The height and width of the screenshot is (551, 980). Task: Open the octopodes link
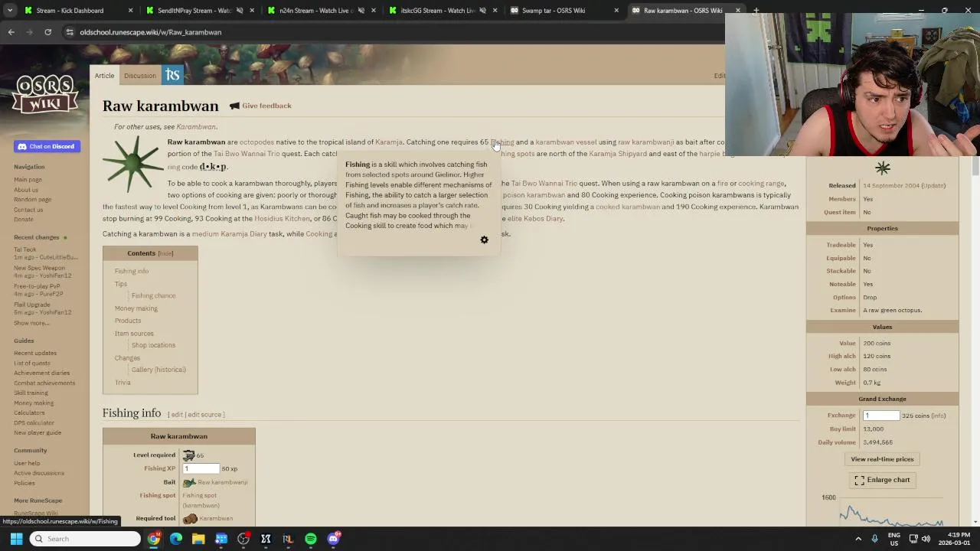click(256, 142)
